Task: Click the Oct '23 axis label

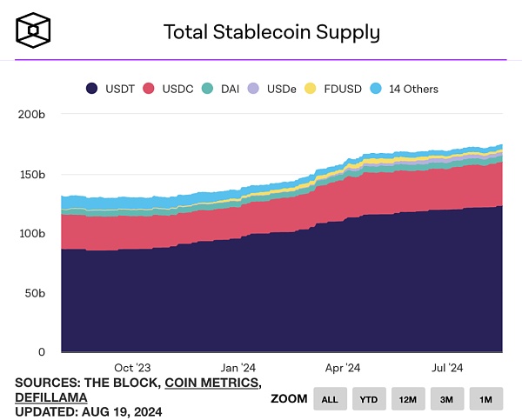Action: [x=132, y=368]
